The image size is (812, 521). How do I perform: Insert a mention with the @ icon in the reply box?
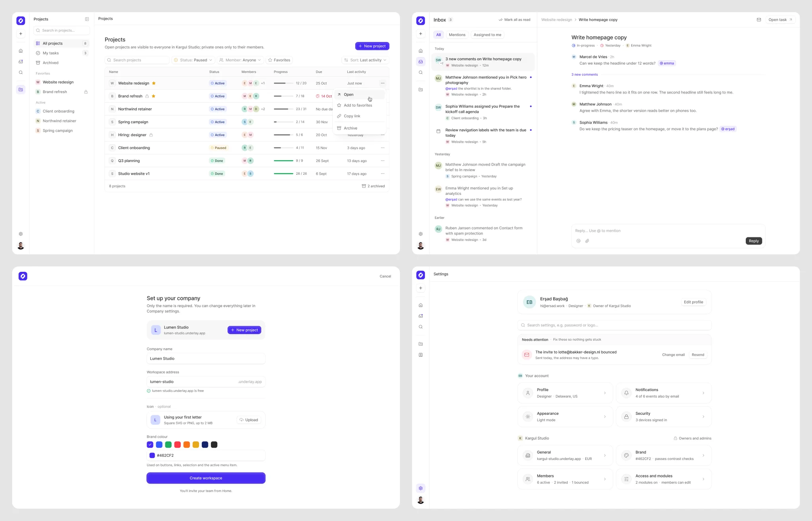pos(578,241)
